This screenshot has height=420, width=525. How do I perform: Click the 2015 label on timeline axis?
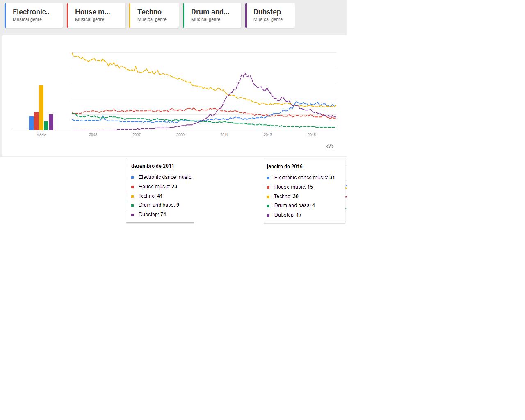pyautogui.click(x=312, y=135)
